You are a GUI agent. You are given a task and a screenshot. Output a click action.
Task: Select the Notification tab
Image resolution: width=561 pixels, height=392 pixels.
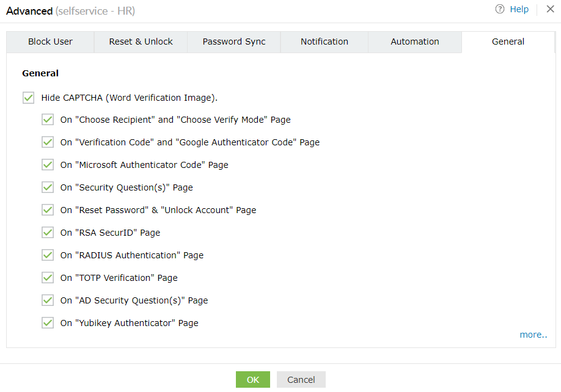[324, 42]
